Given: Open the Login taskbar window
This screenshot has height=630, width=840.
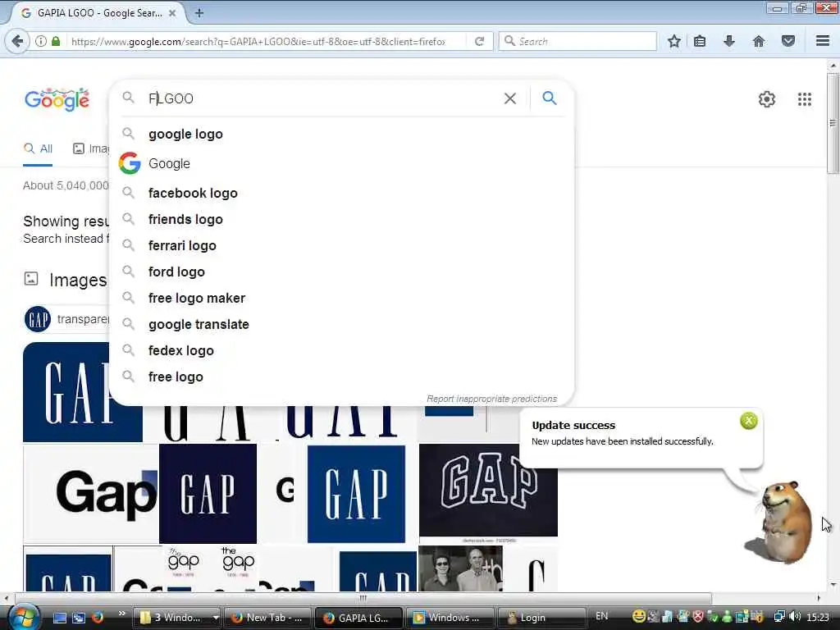Looking at the screenshot, I should pos(541,618).
